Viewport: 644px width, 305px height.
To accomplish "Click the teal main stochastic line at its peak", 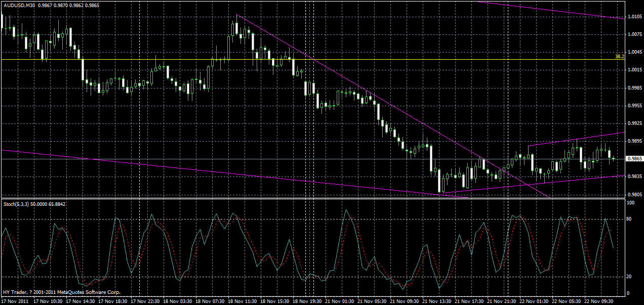I will (346, 209).
